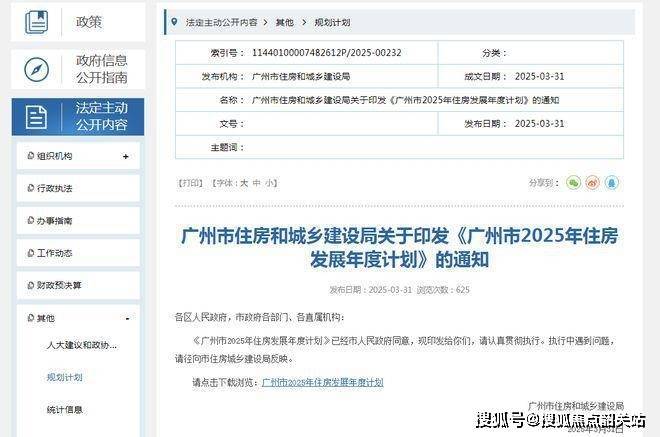Click the bullet icon beside 财政预决算
660x437 pixels.
click(x=30, y=285)
